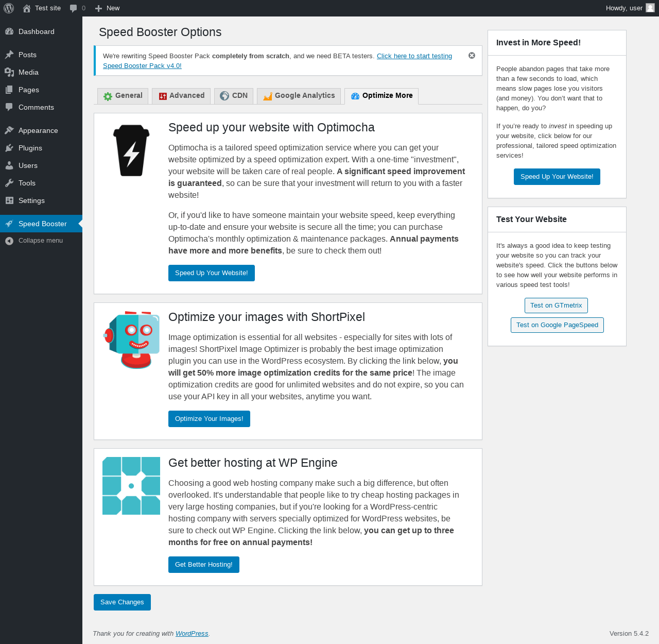The image size is (659, 644).
Task: Click the Comments bubble icon in sidebar
Action: (9, 107)
